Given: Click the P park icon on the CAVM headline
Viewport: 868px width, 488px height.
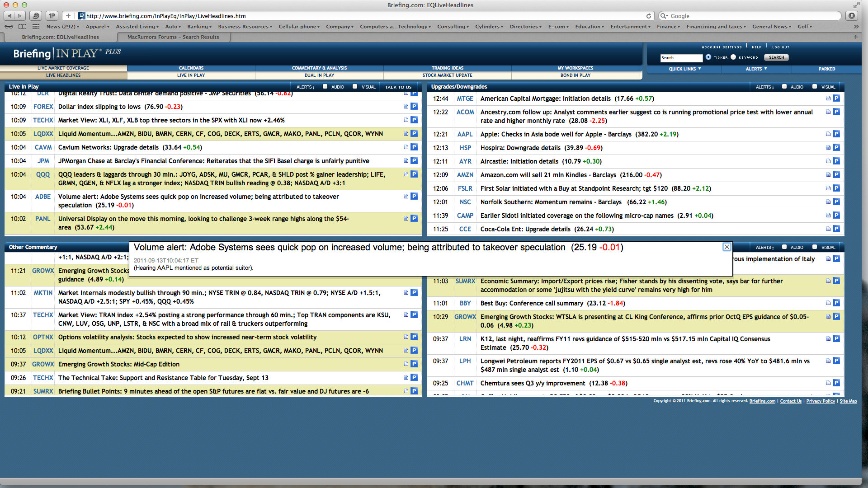Looking at the screenshot, I should 414,147.
